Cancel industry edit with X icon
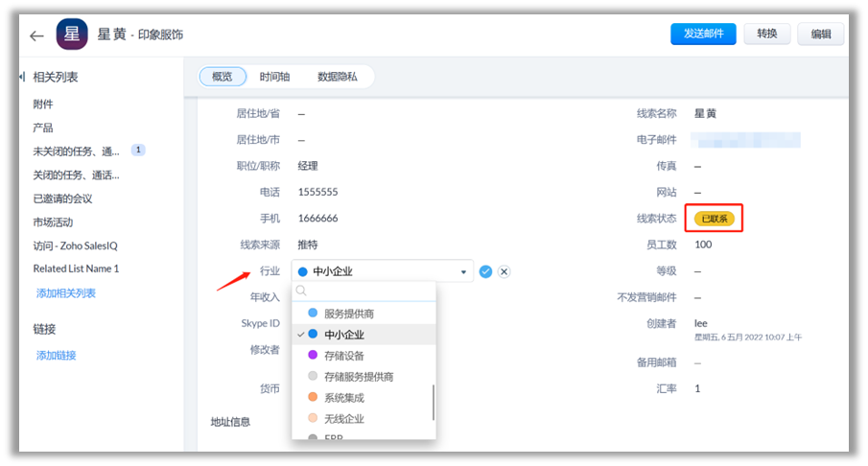Viewport: 868px width, 466px height. click(x=504, y=271)
